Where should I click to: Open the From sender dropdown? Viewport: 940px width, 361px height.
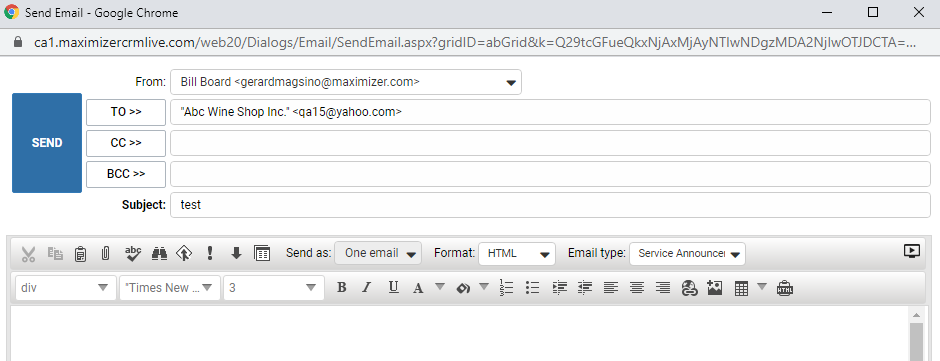point(346,82)
